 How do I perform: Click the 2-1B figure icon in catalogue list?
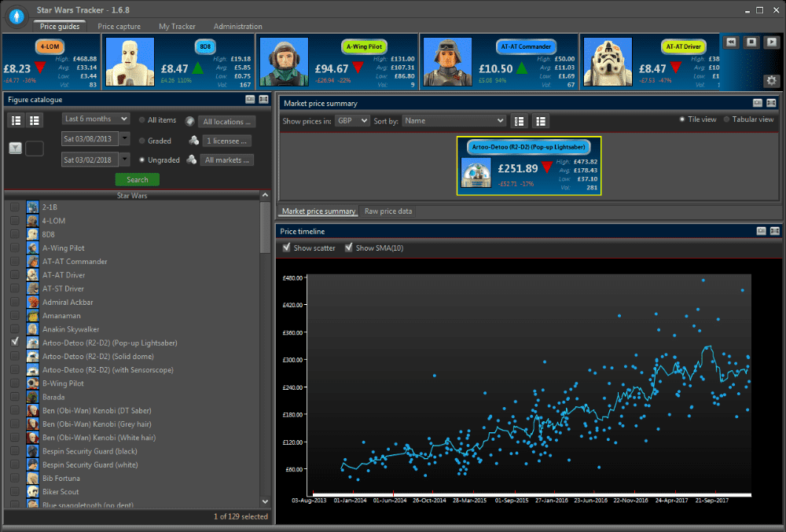pos(32,207)
